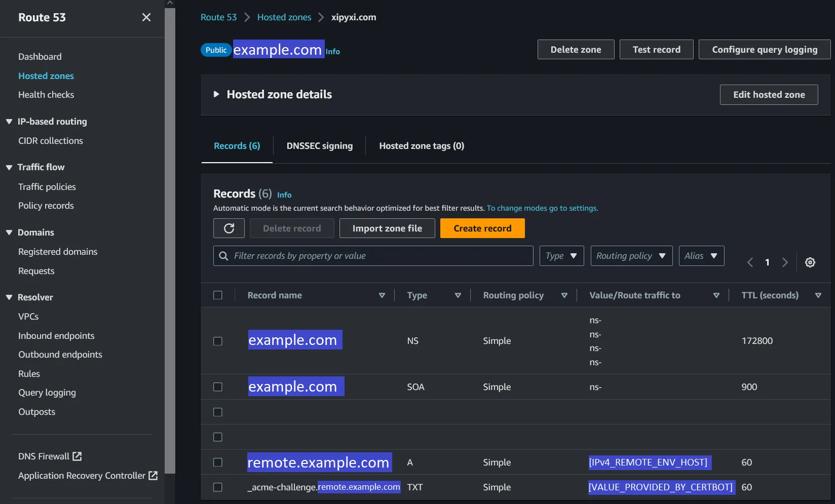This screenshot has width=835, height=504.
Task: Check the SOA record row checkbox
Action: [x=218, y=387]
